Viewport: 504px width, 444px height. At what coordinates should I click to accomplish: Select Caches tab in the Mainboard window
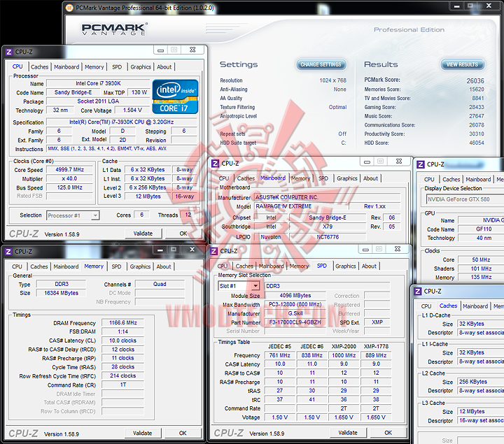point(246,178)
